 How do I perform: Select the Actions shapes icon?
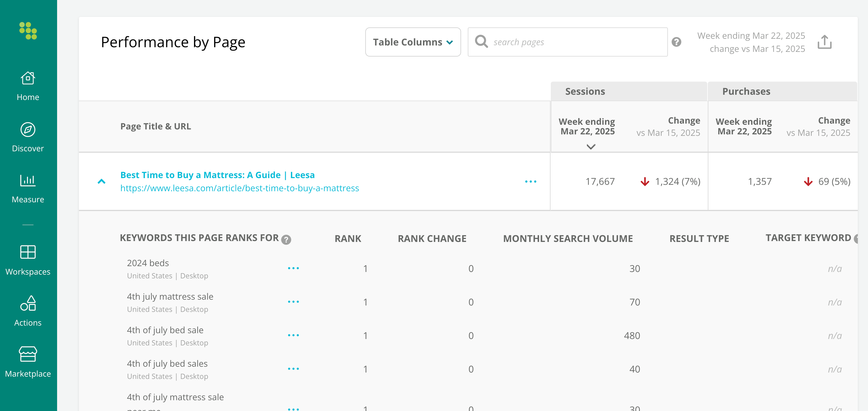[x=28, y=303]
